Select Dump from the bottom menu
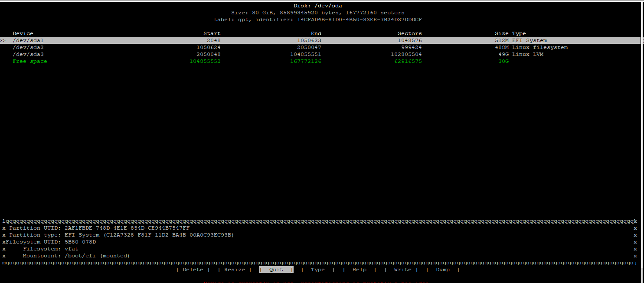The height and width of the screenshot is (283, 644). (x=443, y=270)
